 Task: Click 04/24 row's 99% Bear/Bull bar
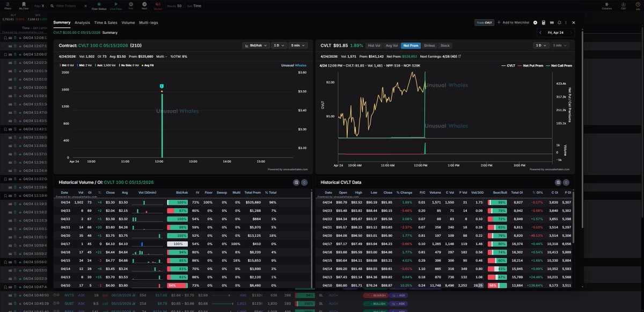[x=497, y=202]
